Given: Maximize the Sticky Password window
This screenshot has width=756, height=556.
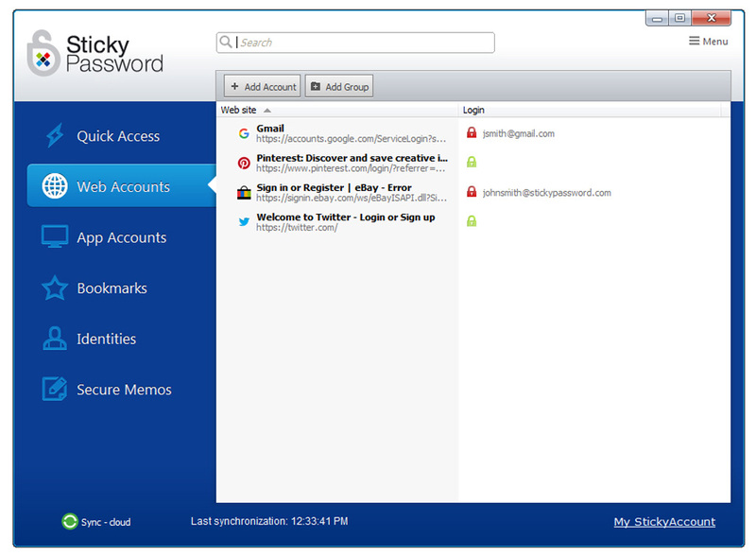Looking at the screenshot, I should click(x=679, y=18).
